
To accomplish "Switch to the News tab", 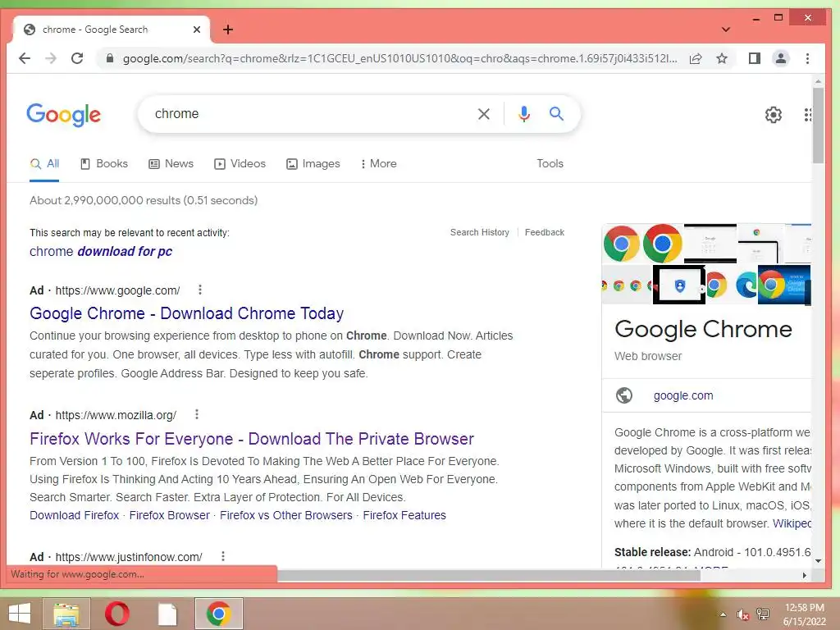I will pos(171,164).
